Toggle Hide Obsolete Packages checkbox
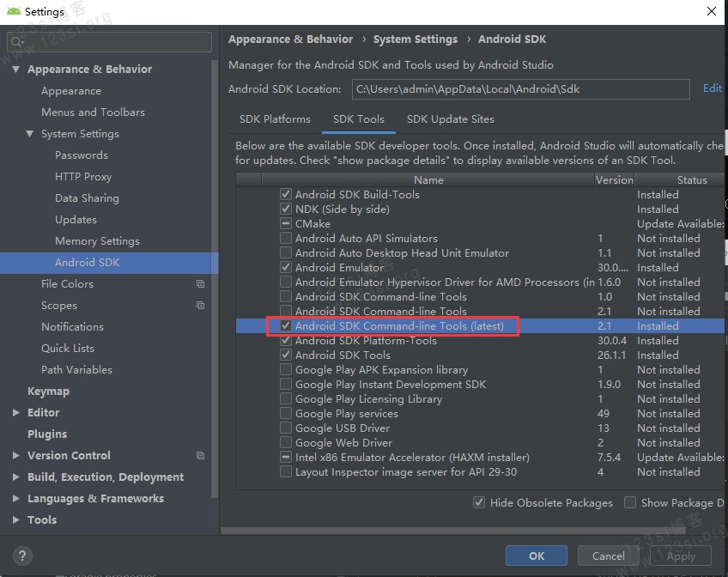 coord(479,502)
